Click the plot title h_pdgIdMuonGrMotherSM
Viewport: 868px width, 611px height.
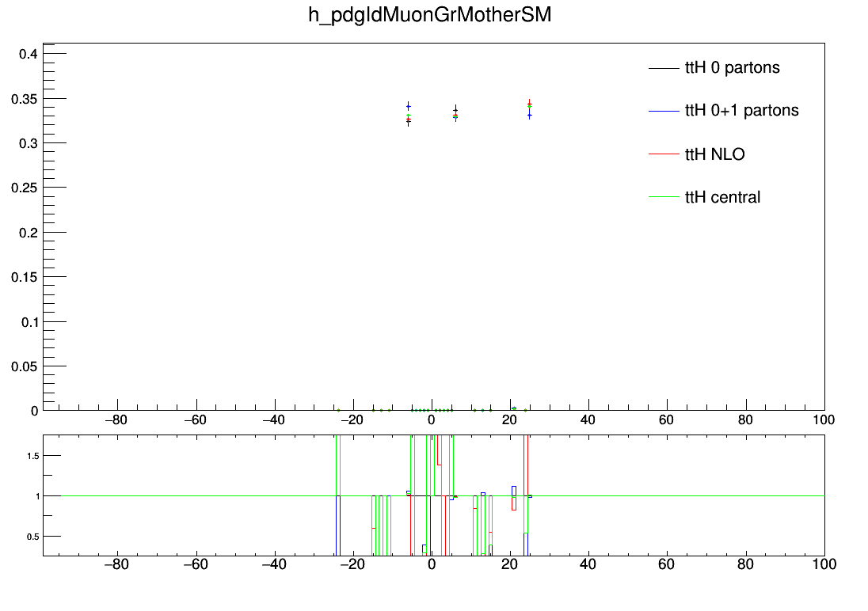click(x=429, y=15)
